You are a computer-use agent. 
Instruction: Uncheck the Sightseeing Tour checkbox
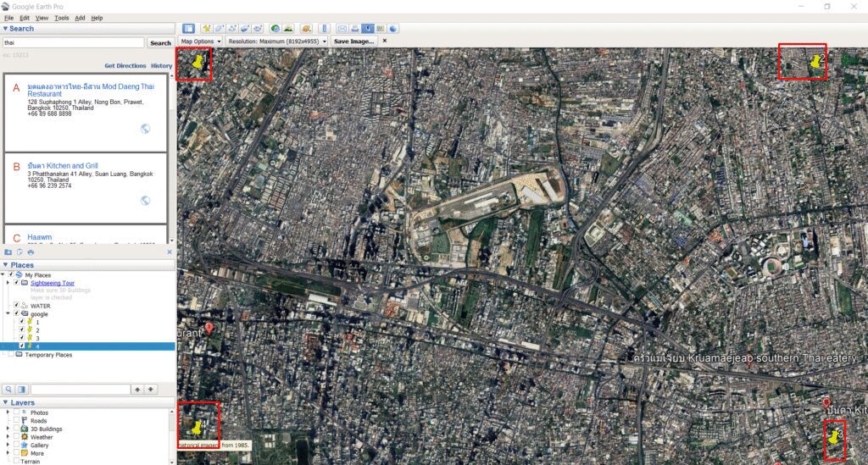(16, 282)
